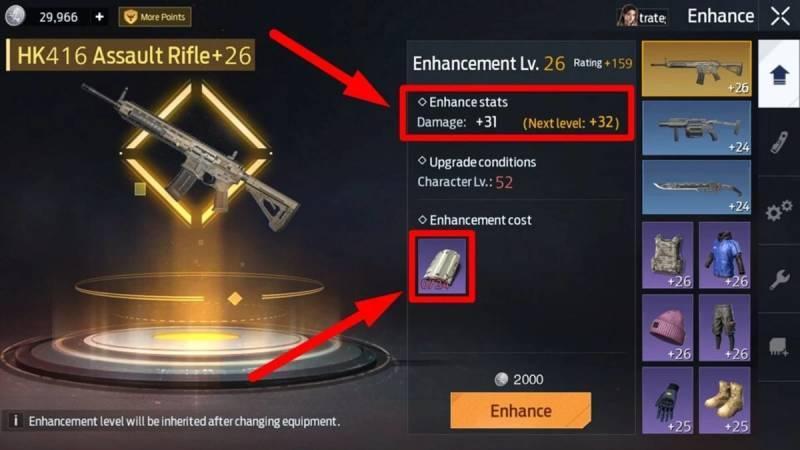Select the pink beanie hat slot
The height and width of the screenshot is (450, 800).
pos(668,328)
